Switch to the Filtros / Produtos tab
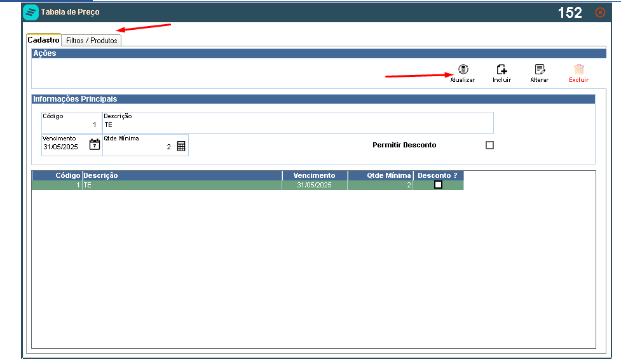Screen dimensions: 621x364 click(92, 41)
